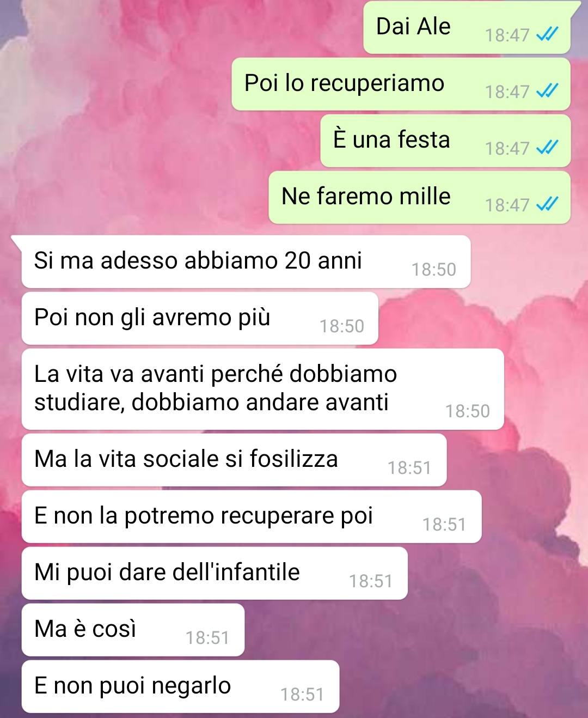Image resolution: width=588 pixels, height=718 pixels.
Task: Select the 'Si ma adesso abbiamo 20 anni' message
Action: click(246, 261)
